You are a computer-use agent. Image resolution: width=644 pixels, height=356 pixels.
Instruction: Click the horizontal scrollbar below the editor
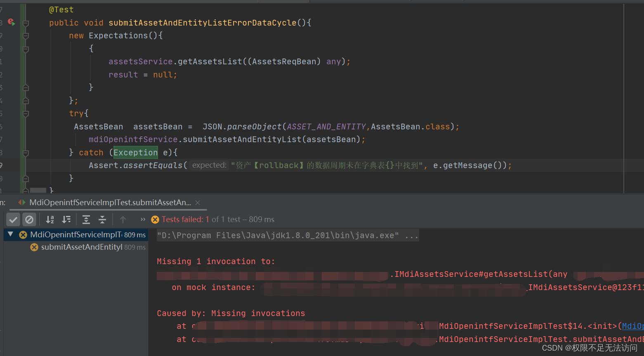coord(38,191)
